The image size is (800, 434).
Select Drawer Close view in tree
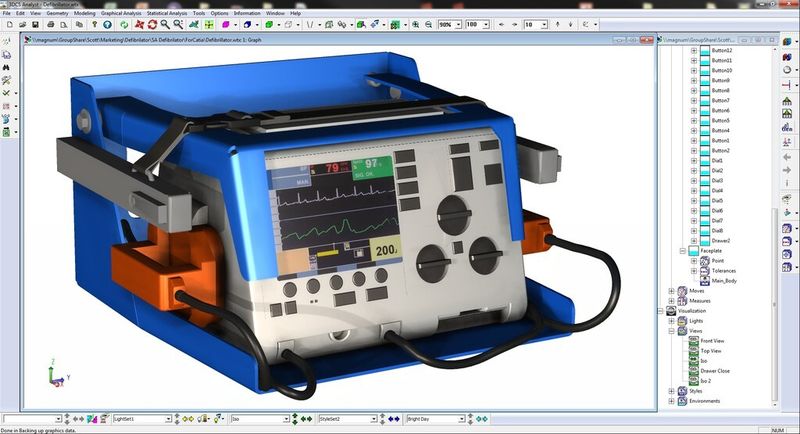point(715,371)
